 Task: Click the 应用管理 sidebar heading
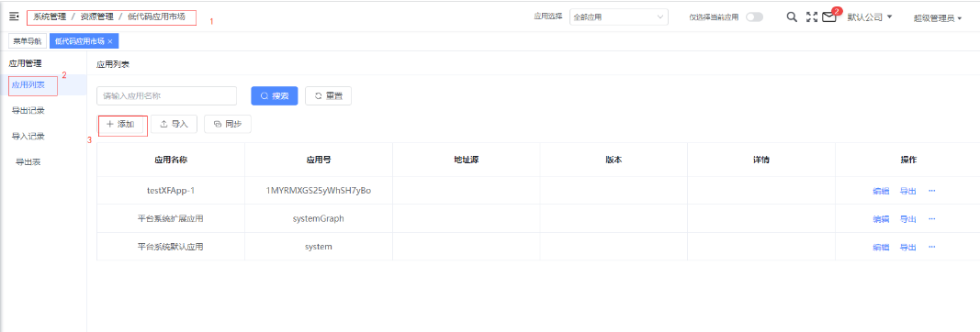(x=25, y=63)
